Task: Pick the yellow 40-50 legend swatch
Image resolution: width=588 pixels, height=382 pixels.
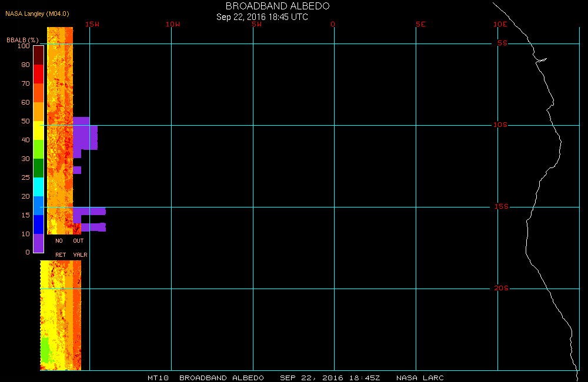Action: coord(39,130)
